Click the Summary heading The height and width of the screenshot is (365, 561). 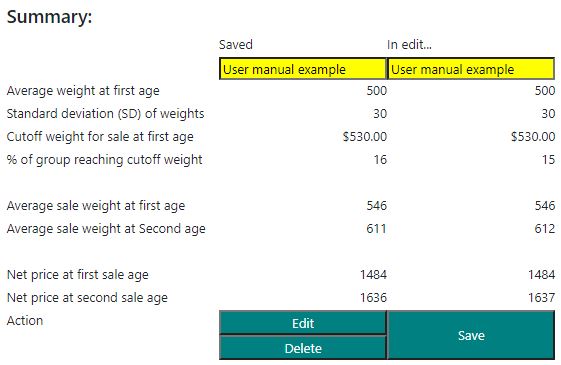49,17
